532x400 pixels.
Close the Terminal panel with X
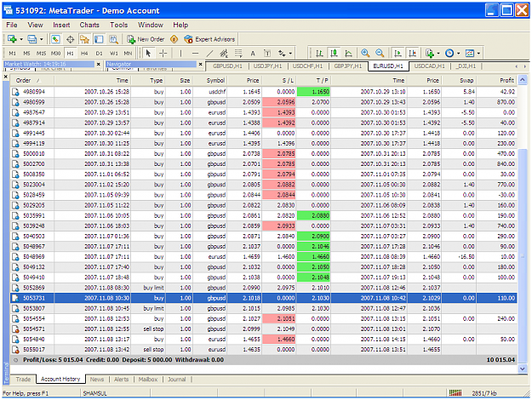point(6,77)
